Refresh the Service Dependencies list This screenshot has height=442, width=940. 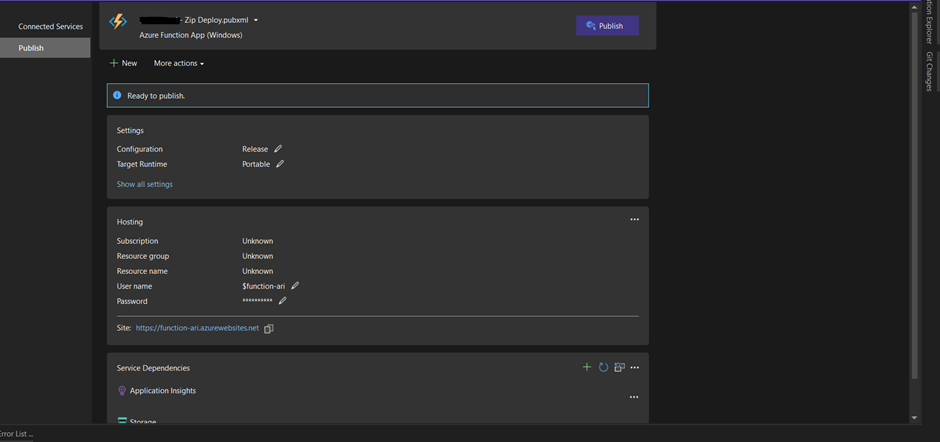[x=603, y=368]
